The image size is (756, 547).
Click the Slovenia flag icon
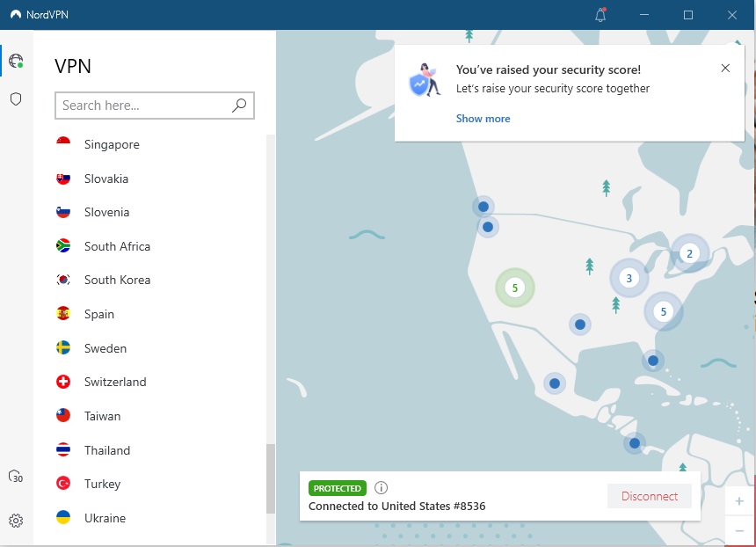point(63,212)
